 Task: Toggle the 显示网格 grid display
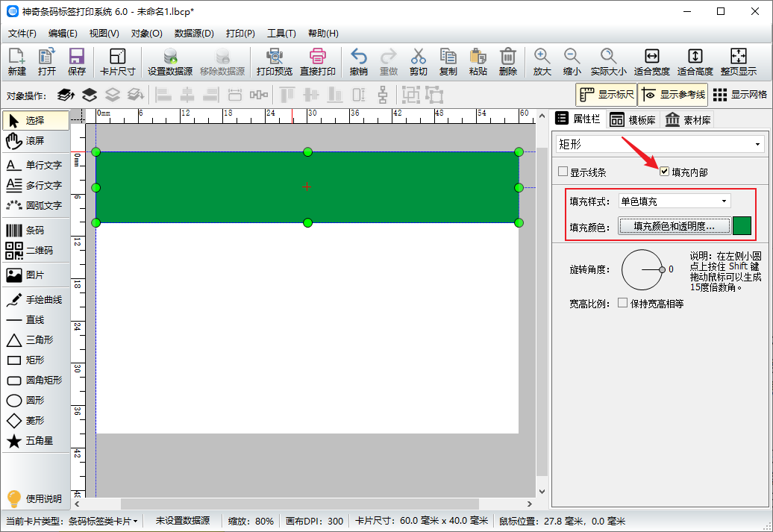[739, 95]
